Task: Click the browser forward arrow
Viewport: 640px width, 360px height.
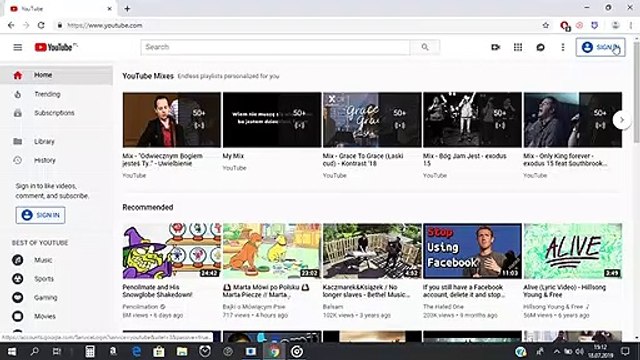Action: pyautogui.click(x=26, y=25)
